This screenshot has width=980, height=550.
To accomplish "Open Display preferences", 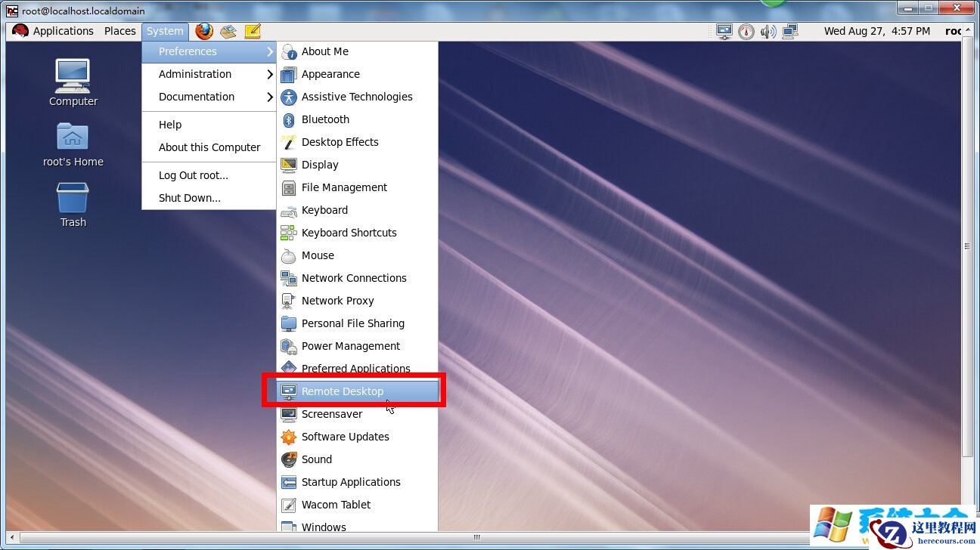I will pyautogui.click(x=358, y=165).
